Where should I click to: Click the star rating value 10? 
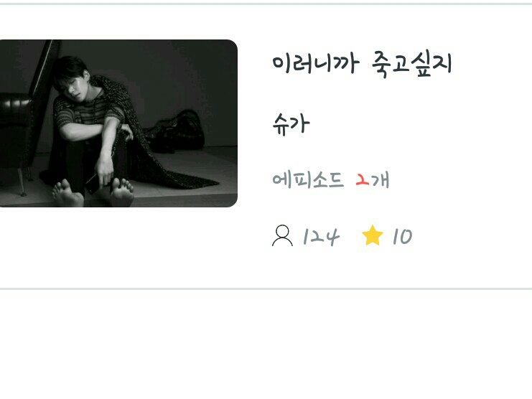click(402, 237)
